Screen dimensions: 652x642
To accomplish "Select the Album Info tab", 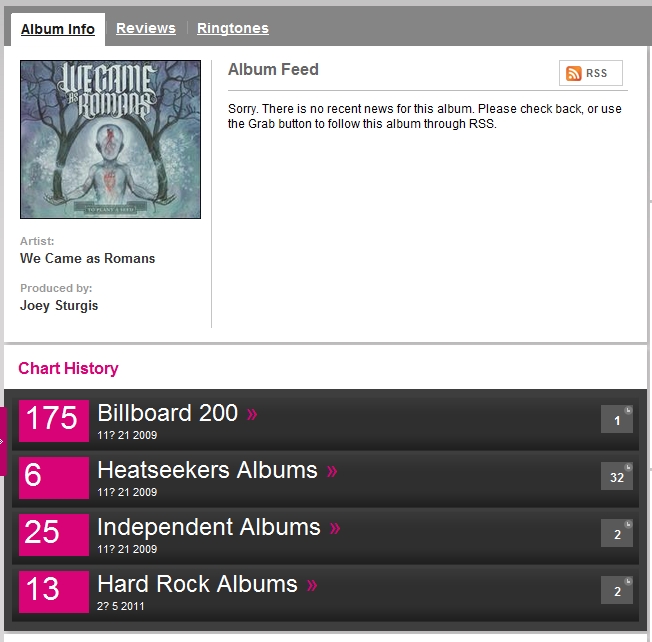I will tap(58, 29).
